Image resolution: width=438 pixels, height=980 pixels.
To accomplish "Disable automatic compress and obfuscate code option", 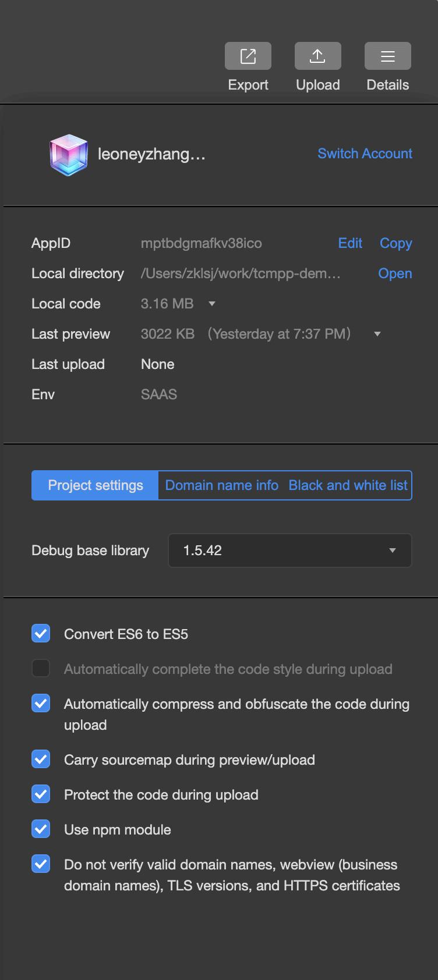I will [41, 704].
